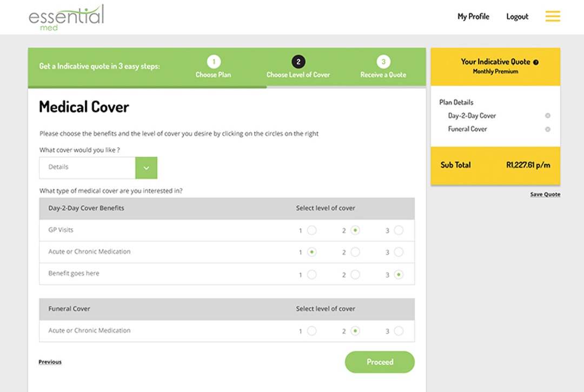Screen dimensions: 584x392
Task: Select level 3 for GP Visits
Action: point(399,230)
